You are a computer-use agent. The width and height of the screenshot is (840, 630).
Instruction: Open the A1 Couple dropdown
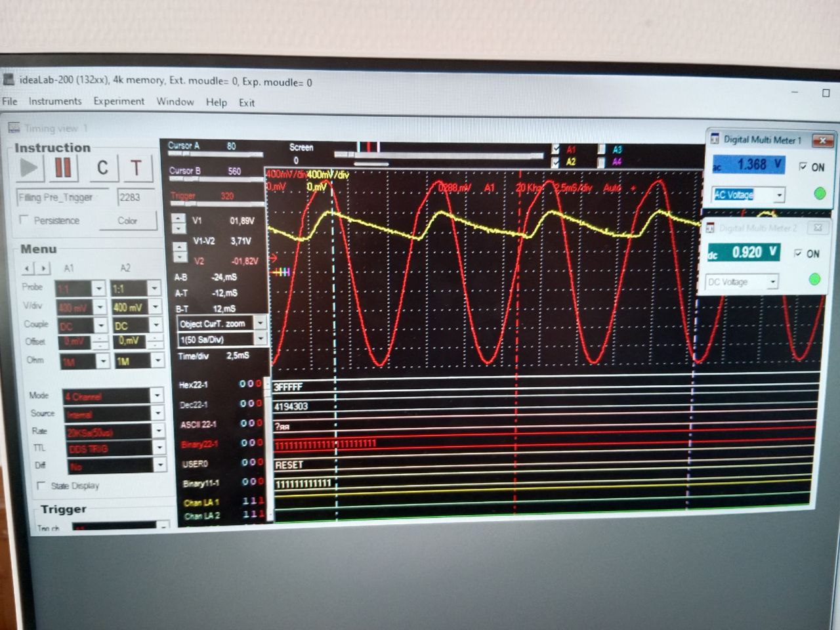[x=100, y=325]
